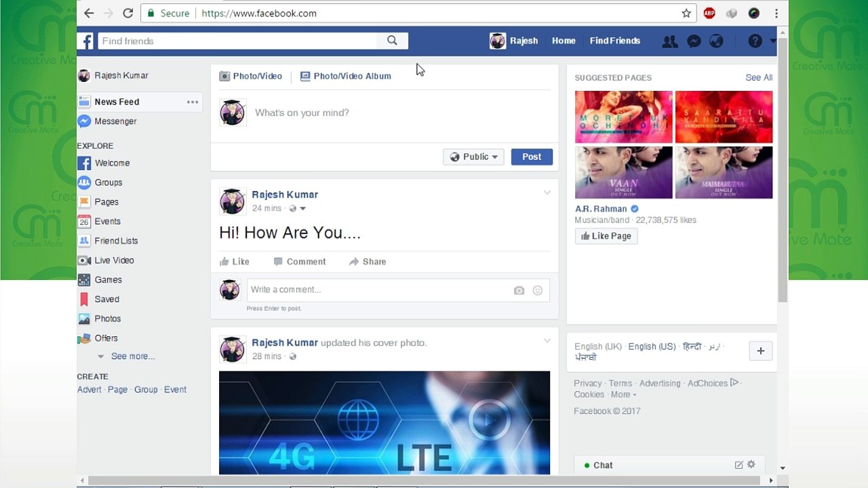Screen dimensions: 868x488
Task: Open Messenger icon in top bar
Action: point(694,41)
